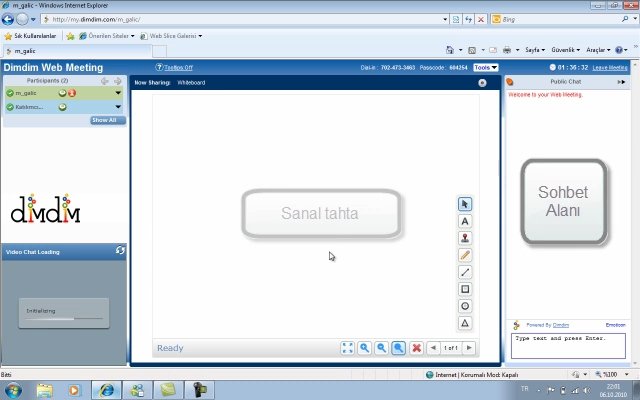Image resolution: width=640 pixels, height=400 pixels.
Task: Open browser help question mark menu
Action: [621, 50]
